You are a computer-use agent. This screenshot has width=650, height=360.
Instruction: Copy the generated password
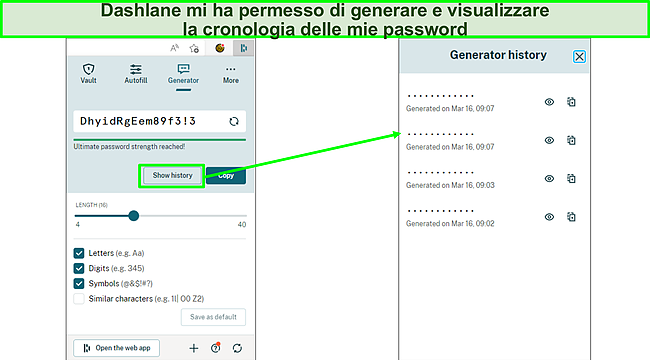point(226,175)
